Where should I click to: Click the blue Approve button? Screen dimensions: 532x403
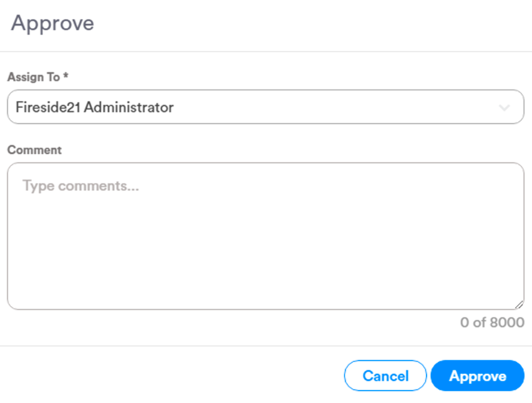(477, 376)
